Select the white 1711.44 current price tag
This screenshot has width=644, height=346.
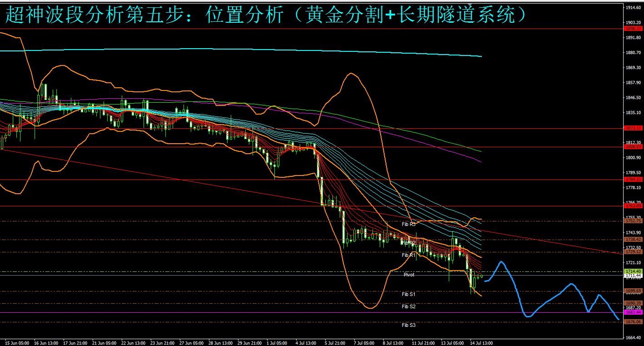click(x=633, y=276)
